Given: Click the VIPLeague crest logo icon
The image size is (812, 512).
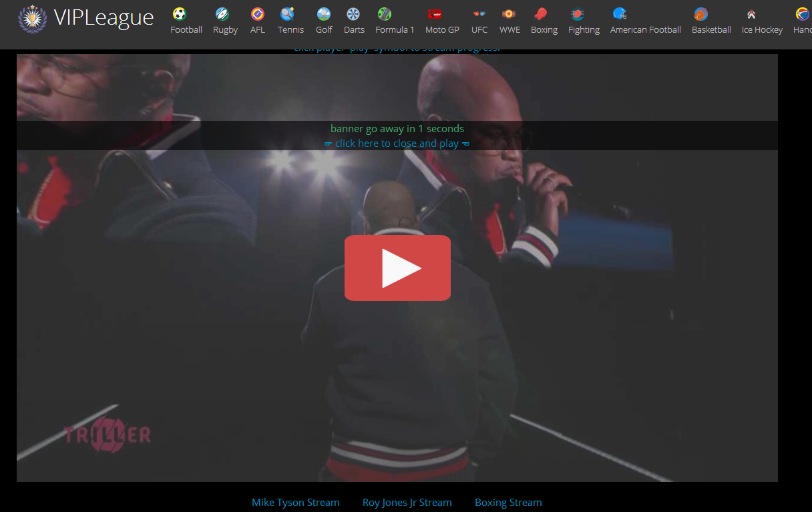Looking at the screenshot, I should coord(32,19).
